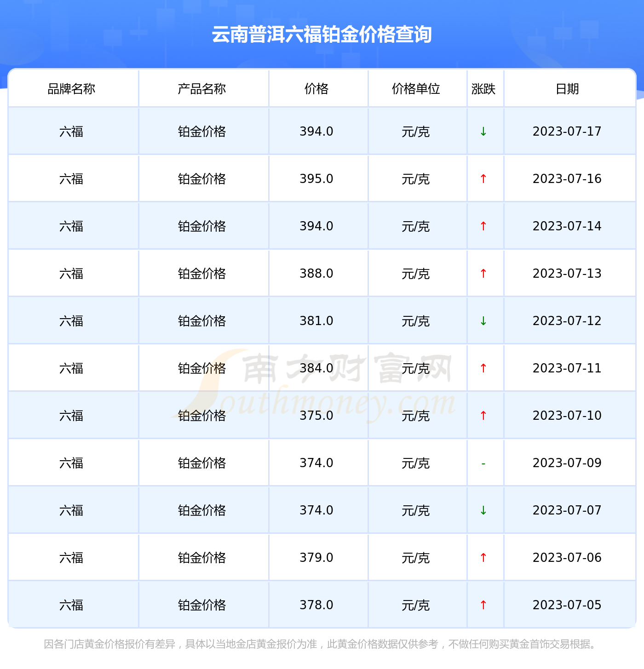This screenshot has width=644, height=669.
Task: Click the up arrow for 2023-07-05
Action: 483,605
